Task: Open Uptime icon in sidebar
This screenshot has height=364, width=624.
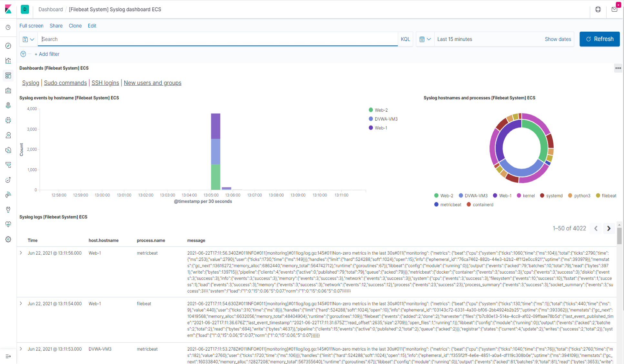Action: point(8,180)
